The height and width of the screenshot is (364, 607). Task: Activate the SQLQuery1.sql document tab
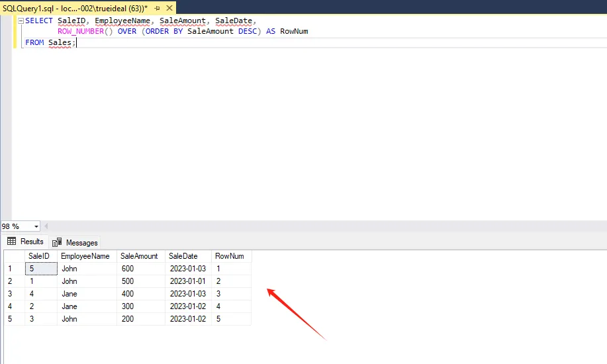[x=75, y=8]
